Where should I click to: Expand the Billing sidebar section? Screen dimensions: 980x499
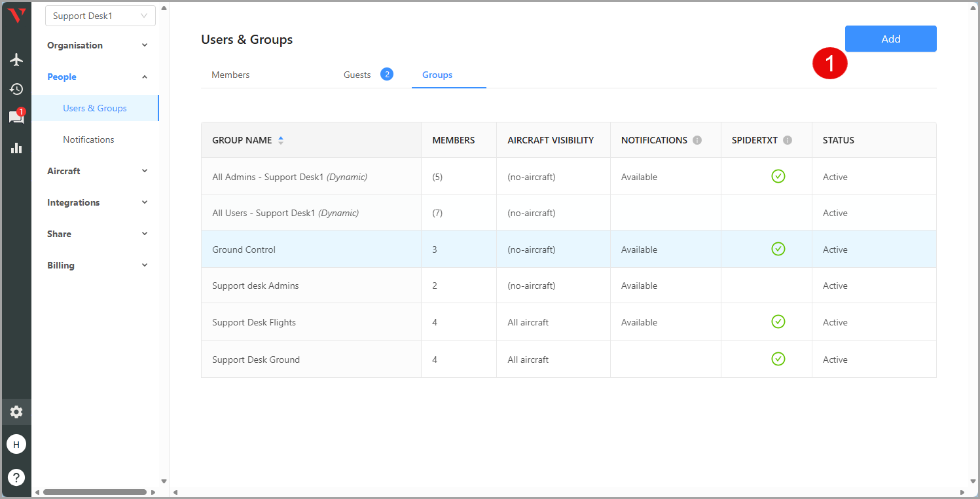click(98, 265)
